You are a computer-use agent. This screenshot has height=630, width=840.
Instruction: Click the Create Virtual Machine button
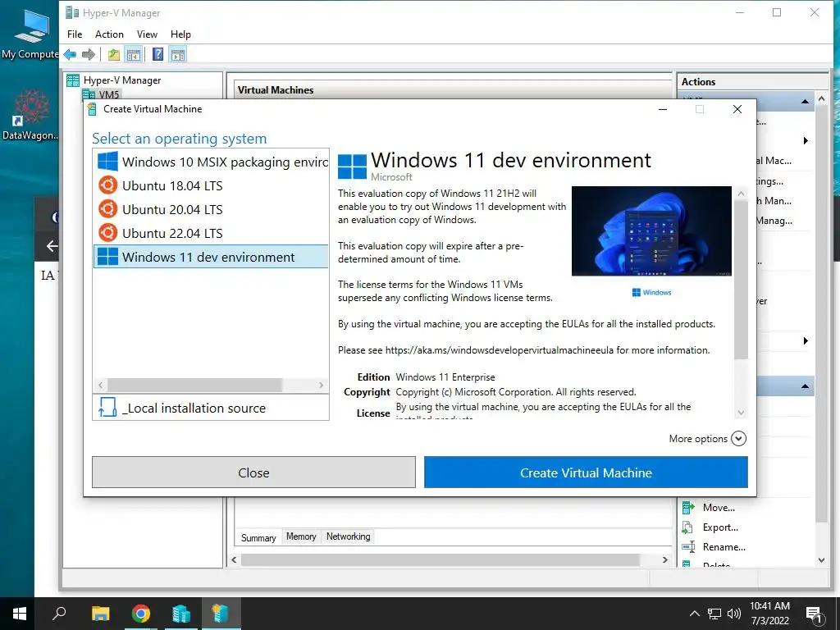(586, 472)
